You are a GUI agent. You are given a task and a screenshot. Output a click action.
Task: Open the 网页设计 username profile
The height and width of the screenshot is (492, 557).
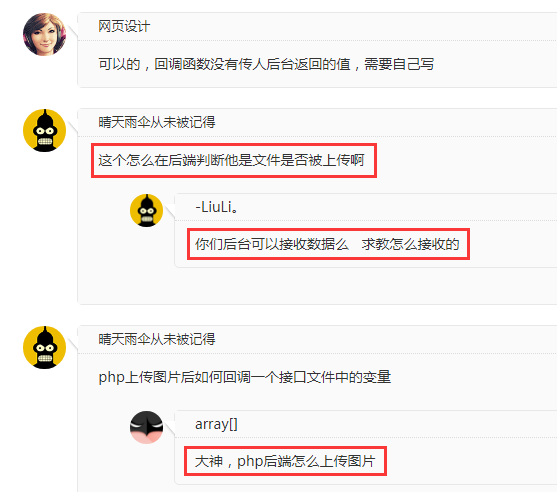click(124, 27)
